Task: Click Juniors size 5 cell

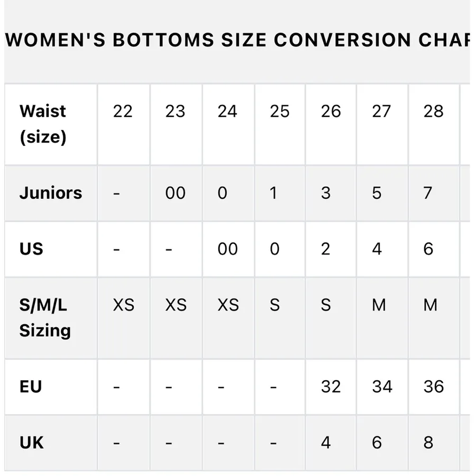Action: tap(382, 193)
